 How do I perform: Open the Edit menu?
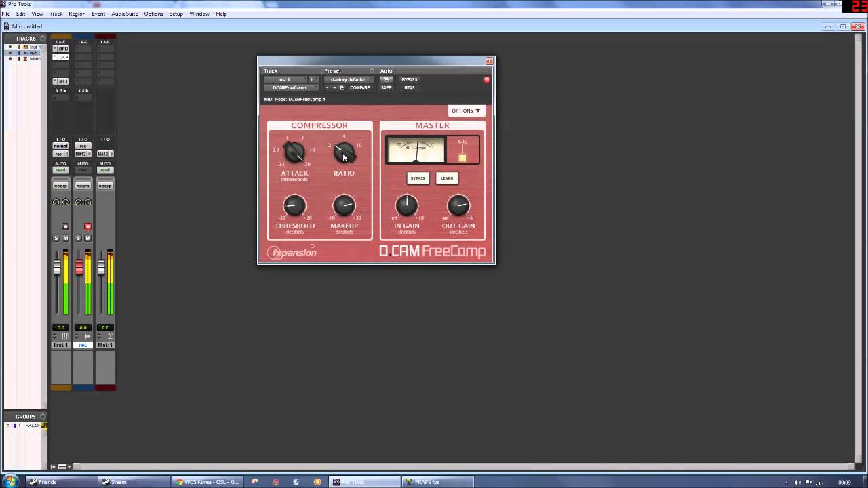tap(21, 14)
